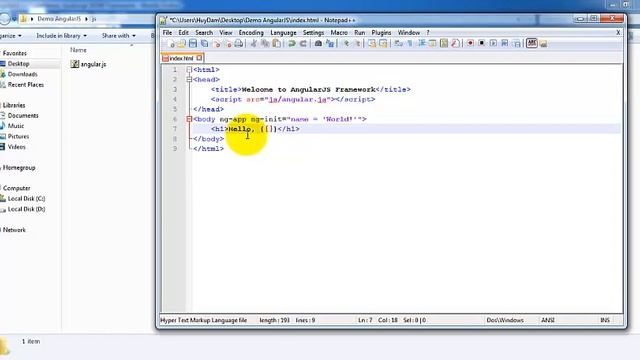The height and width of the screenshot is (360, 640).
Task: Click the Save Recorded Macro icon
Action: click(517, 43)
